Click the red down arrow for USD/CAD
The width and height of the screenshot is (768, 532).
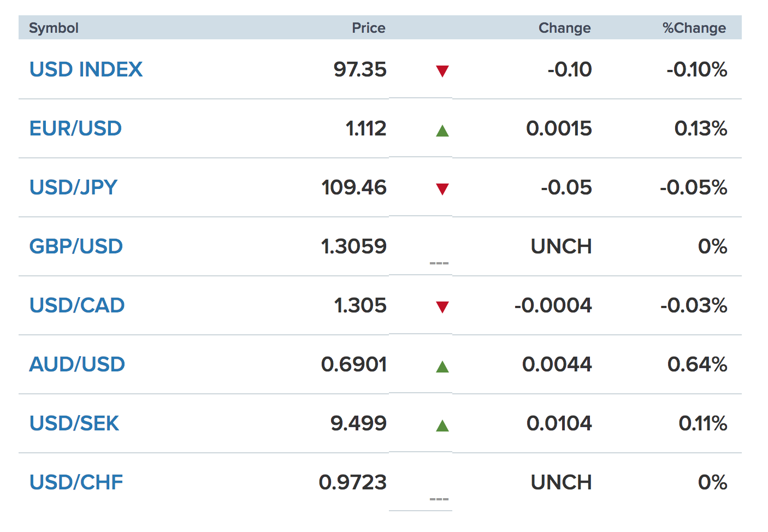pyautogui.click(x=442, y=307)
